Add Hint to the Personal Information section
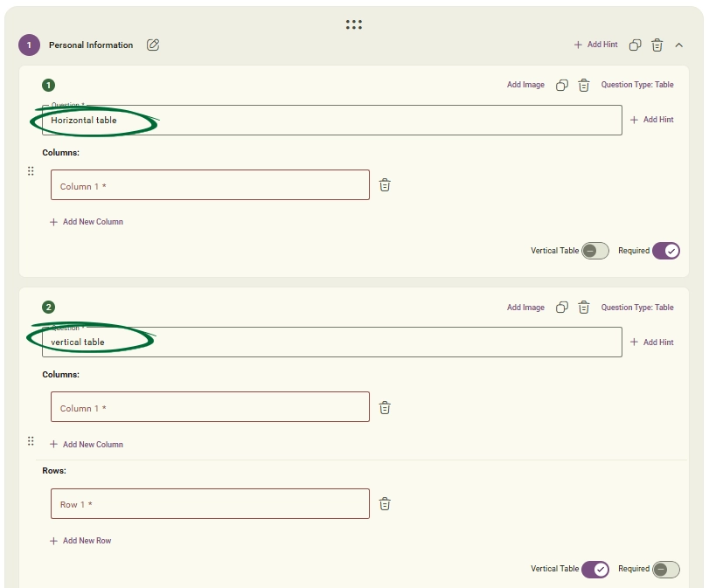Image resolution: width=709 pixels, height=588 pixels. pyautogui.click(x=595, y=45)
